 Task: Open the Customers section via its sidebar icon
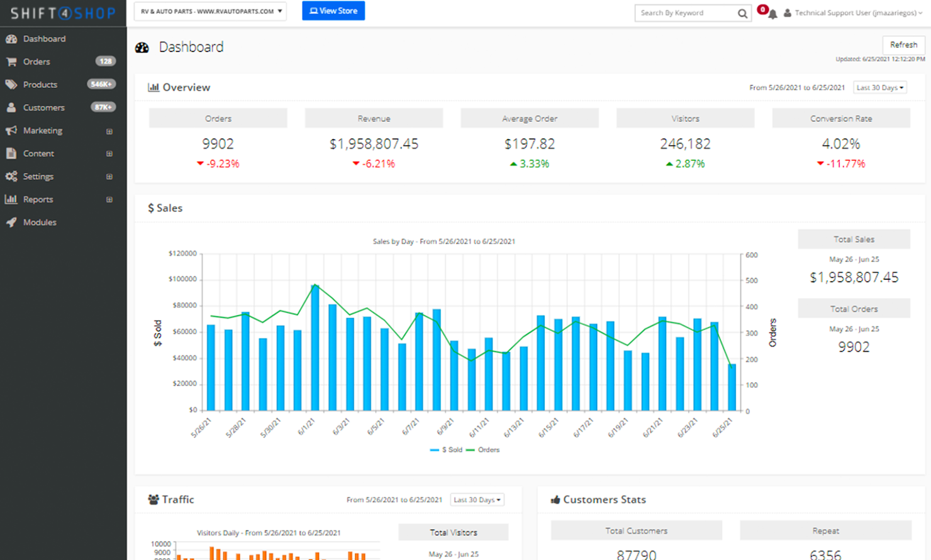pyautogui.click(x=11, y=107)
